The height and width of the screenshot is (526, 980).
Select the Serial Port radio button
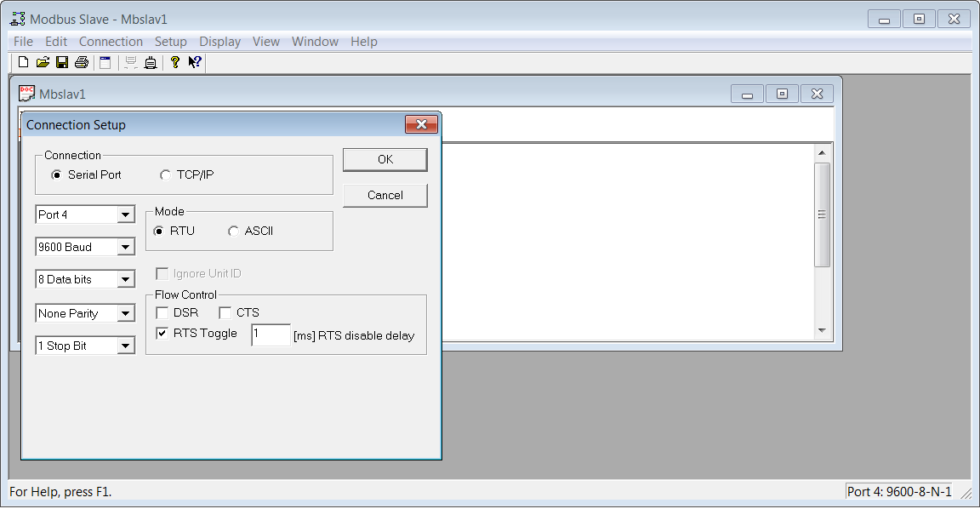click(x=56, y=174)
